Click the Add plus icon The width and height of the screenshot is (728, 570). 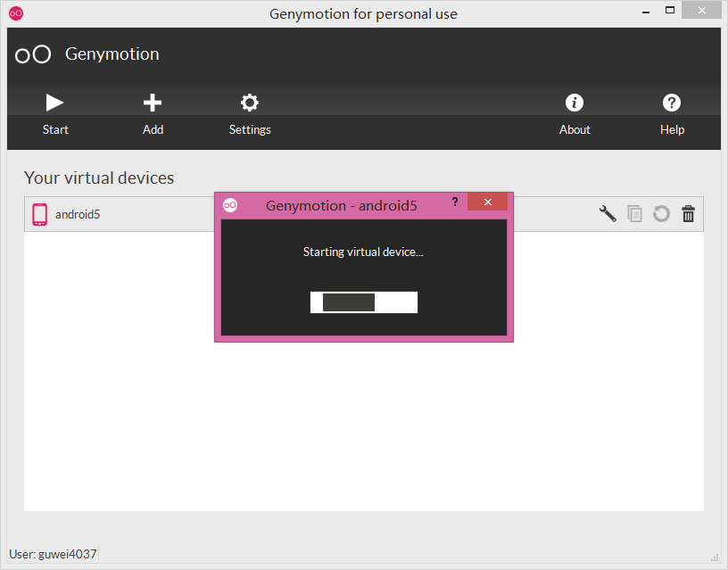tap(153, 103)
